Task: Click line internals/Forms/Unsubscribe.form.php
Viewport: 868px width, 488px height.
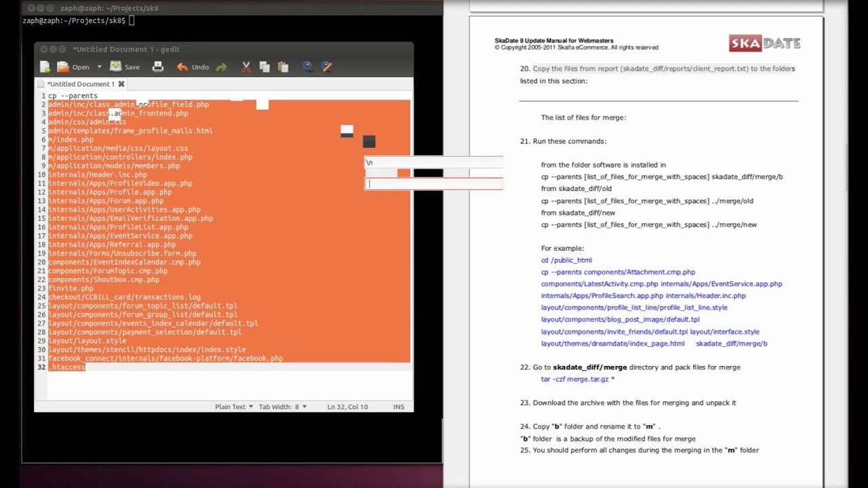Action: click(122, 253)
